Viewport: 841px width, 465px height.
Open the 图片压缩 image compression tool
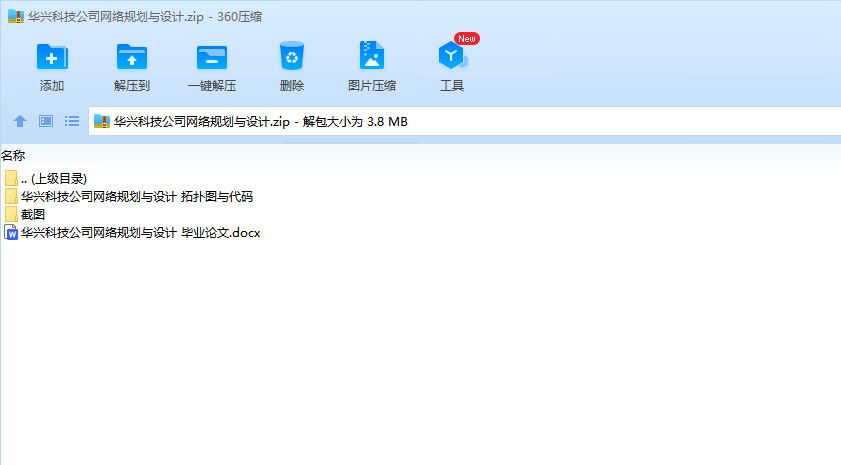click(x=372, y=55)
